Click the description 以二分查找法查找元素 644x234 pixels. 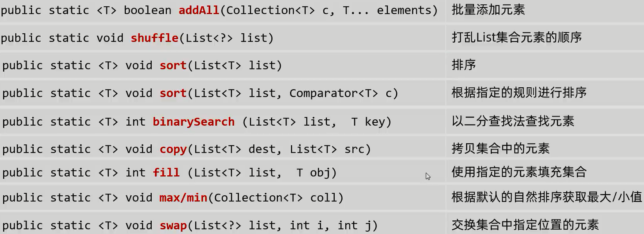coord(513,121)
